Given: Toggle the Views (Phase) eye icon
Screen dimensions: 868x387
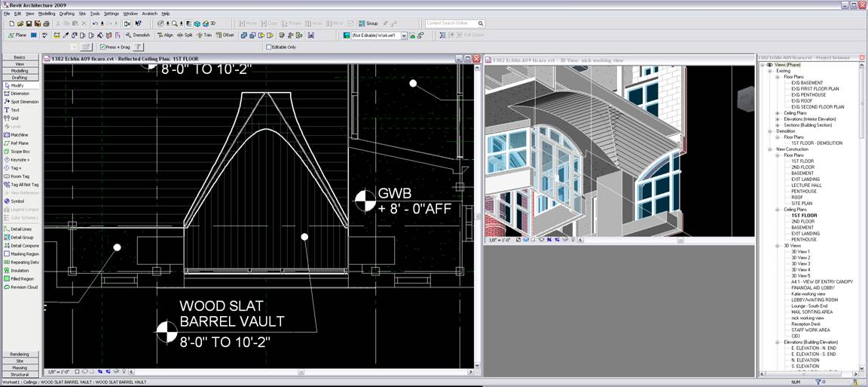Looking at the screenshot, I should pos(769,65).
